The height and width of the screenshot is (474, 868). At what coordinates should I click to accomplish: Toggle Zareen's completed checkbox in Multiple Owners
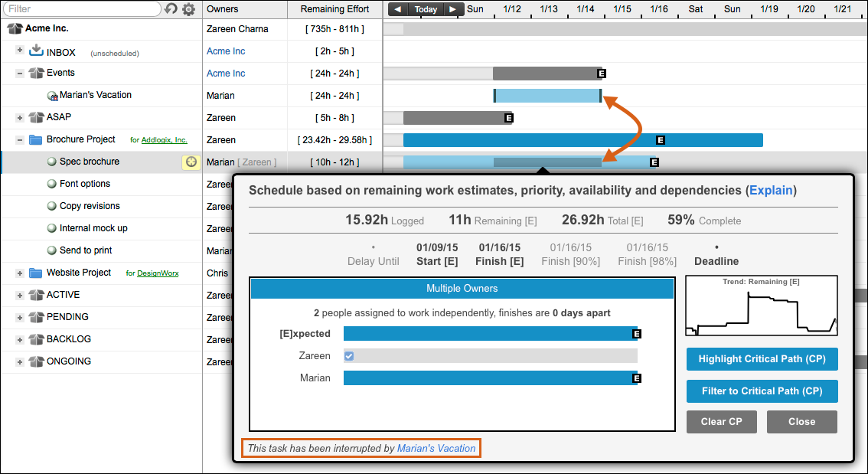(x=349, y=356)
